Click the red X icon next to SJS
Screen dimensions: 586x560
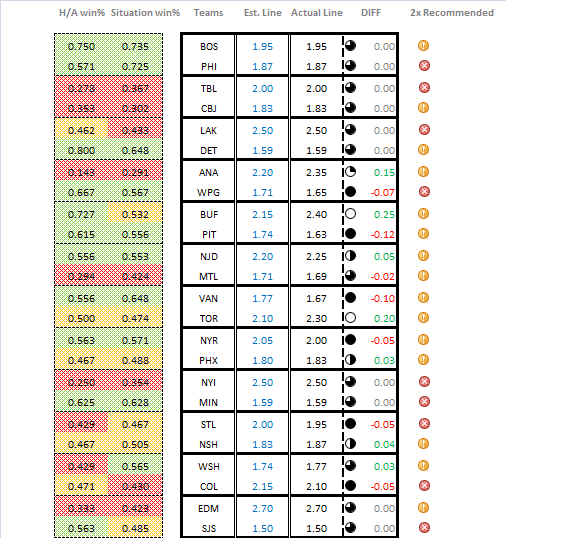[424, 528]
